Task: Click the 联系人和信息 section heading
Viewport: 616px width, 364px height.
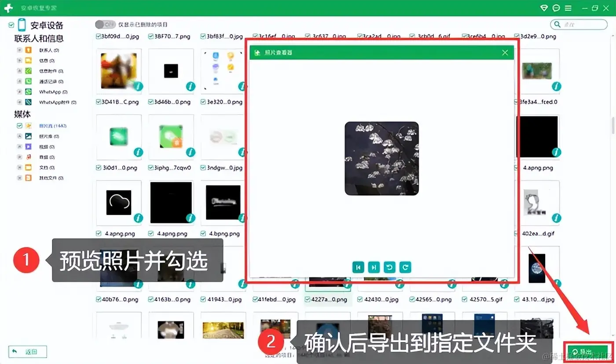Action: point(39,39)
